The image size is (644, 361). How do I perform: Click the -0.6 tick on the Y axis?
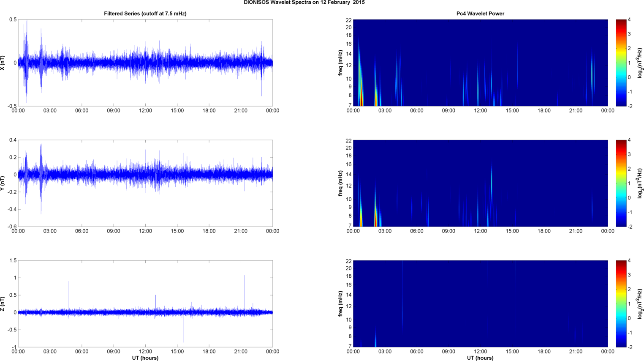click(12, 227)
